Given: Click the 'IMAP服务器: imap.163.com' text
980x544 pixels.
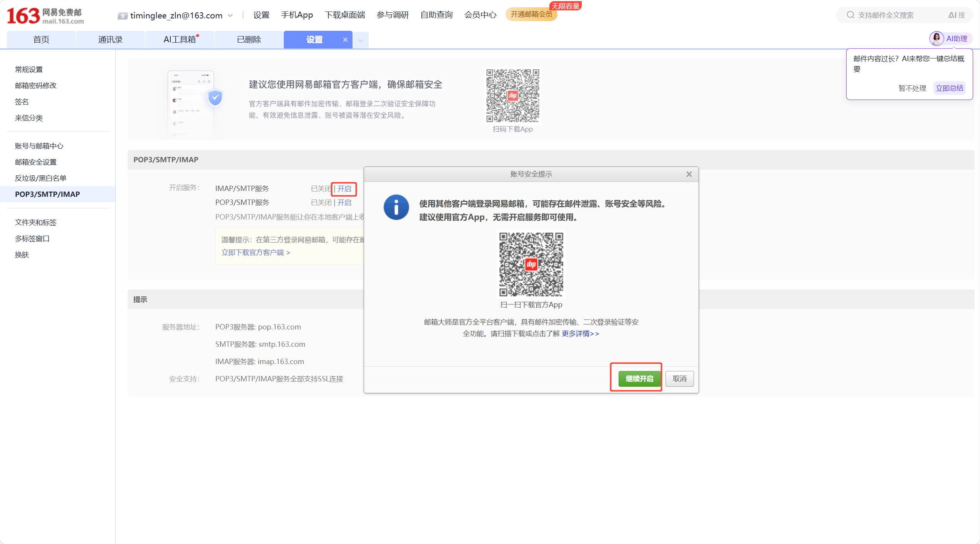Looking at the screenshot, I should coord(260,361).
